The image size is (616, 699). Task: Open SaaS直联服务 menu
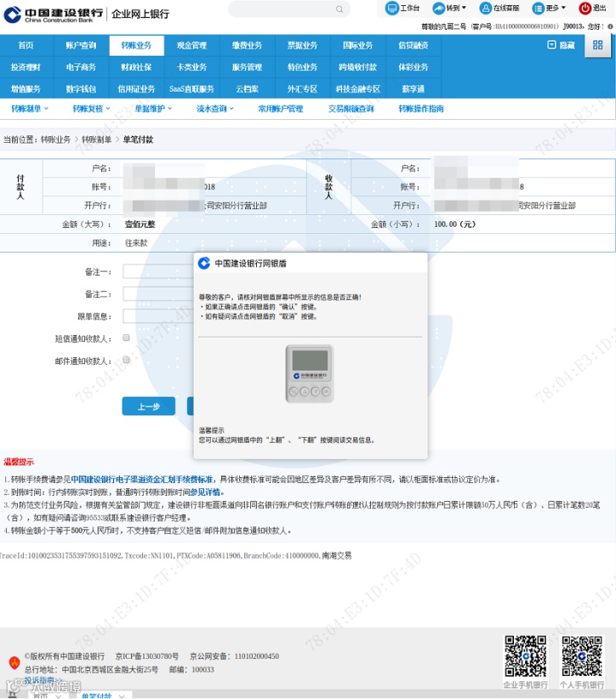click(x=191, y=88)
